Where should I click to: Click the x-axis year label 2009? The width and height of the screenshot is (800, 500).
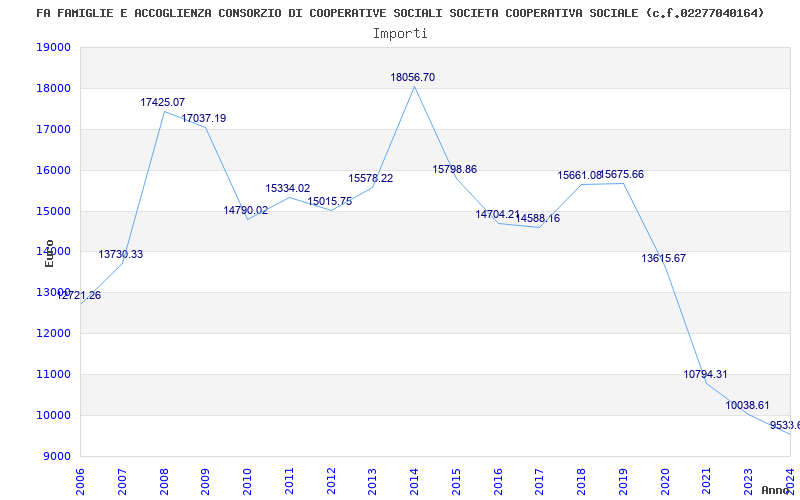point(206,482)
